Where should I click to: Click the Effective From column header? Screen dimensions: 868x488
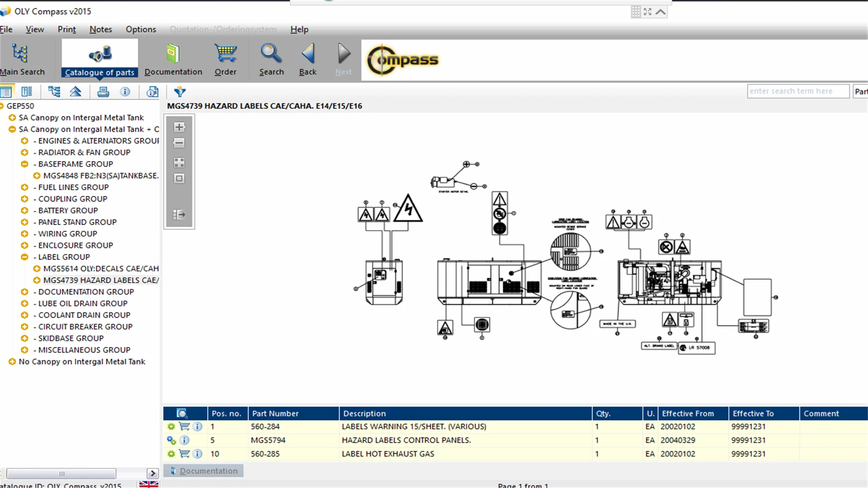click(x=693, y=413)
